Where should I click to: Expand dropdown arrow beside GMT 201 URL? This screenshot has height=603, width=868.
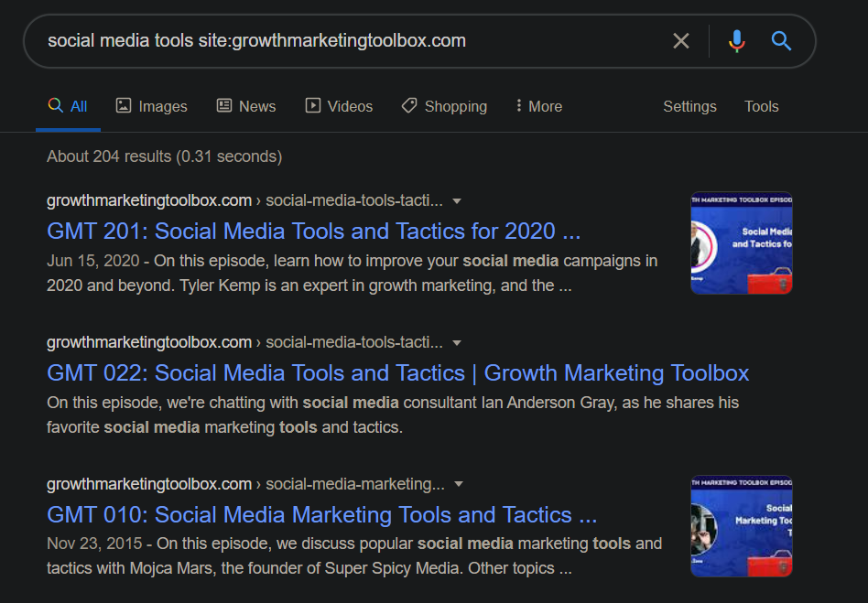click(x=457, y=201)
